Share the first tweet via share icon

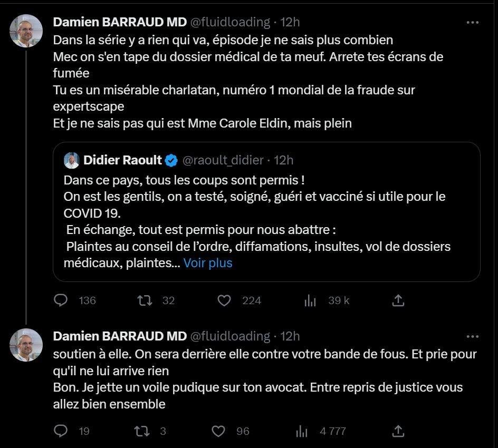coord(398,300)
